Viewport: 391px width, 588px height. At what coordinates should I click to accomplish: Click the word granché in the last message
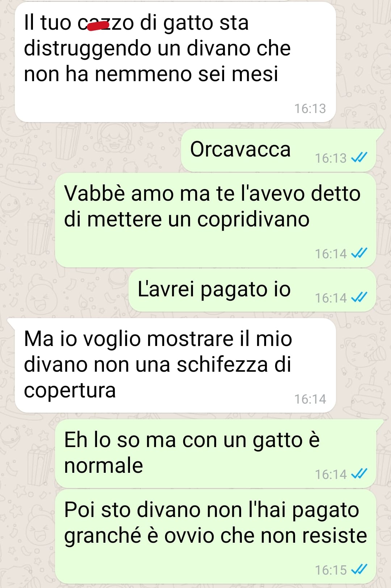102,536
